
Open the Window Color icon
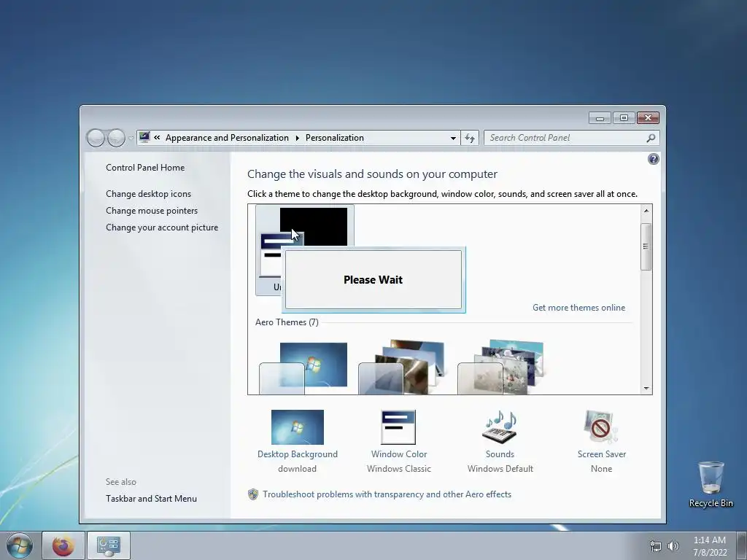pyautogui.click(x=398, y=427)
